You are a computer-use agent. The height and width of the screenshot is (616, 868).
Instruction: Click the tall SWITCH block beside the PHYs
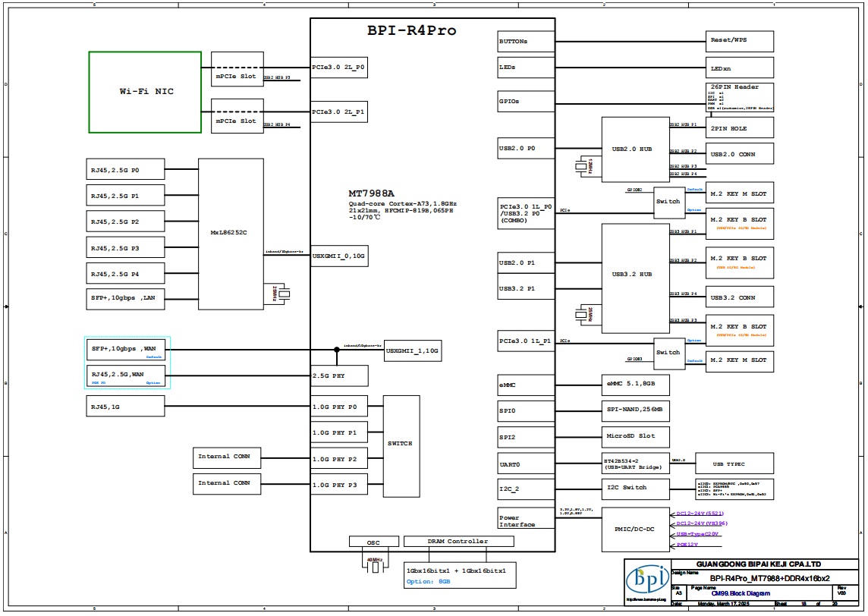[x=401, y=446]
